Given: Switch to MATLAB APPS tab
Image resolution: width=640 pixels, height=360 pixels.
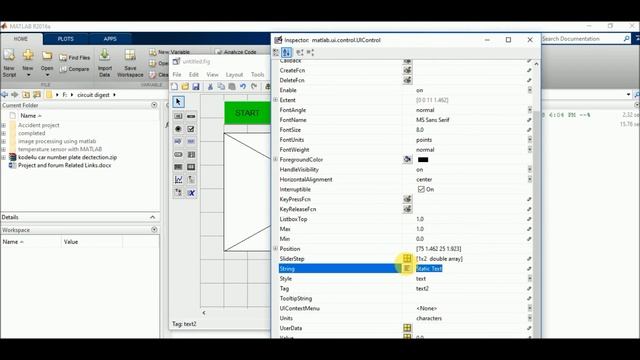Looking at the screenshot, I should [x=110, y=39].
